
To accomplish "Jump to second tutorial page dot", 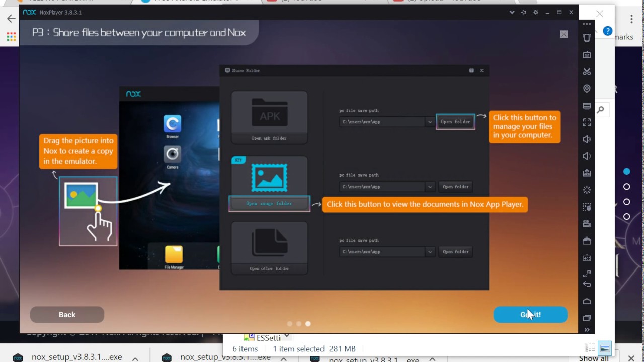I will (x=299, y=324).
